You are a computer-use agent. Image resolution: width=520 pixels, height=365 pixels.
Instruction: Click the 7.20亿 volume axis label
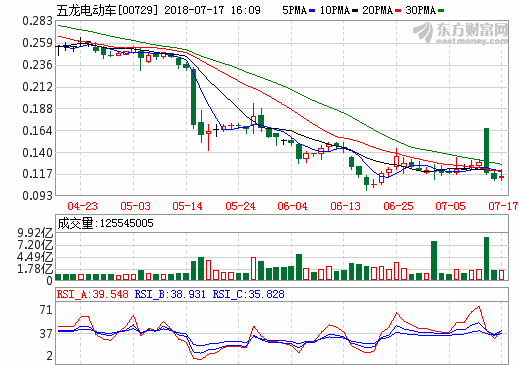(35, 245)
